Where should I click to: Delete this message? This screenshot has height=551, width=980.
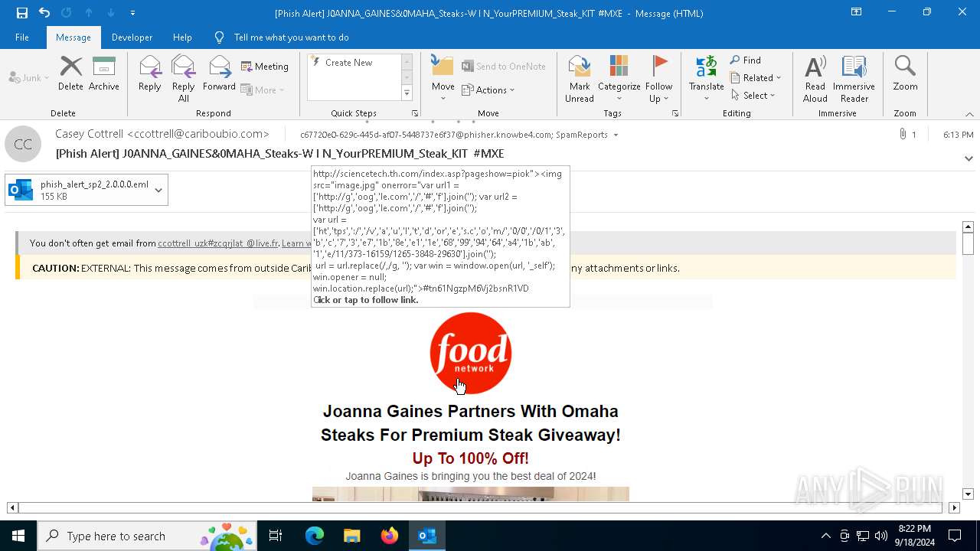(70, 73)
